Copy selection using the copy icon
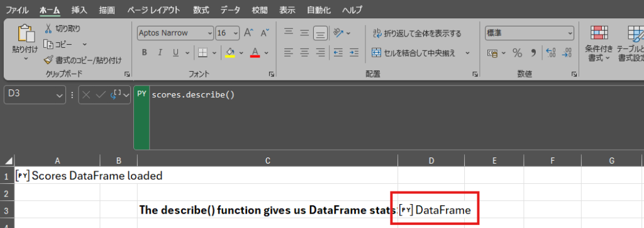 click(x=48, y=44)
